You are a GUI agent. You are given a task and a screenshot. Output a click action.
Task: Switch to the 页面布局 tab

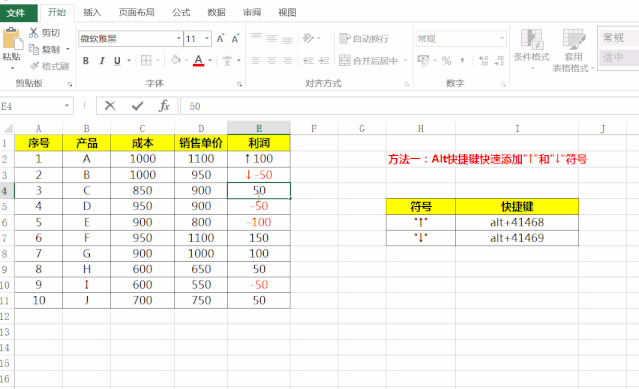[137, 13]
